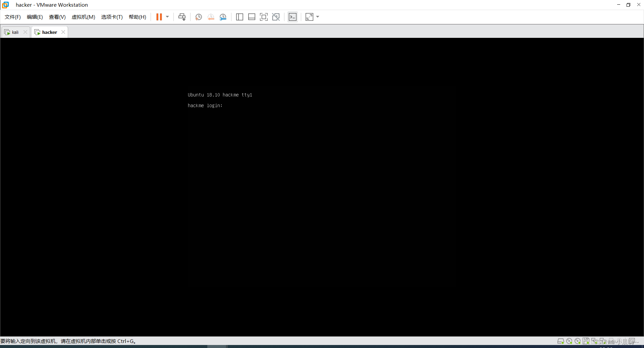Click the VMware Workstation app icon in title bar

pos(5,5)
